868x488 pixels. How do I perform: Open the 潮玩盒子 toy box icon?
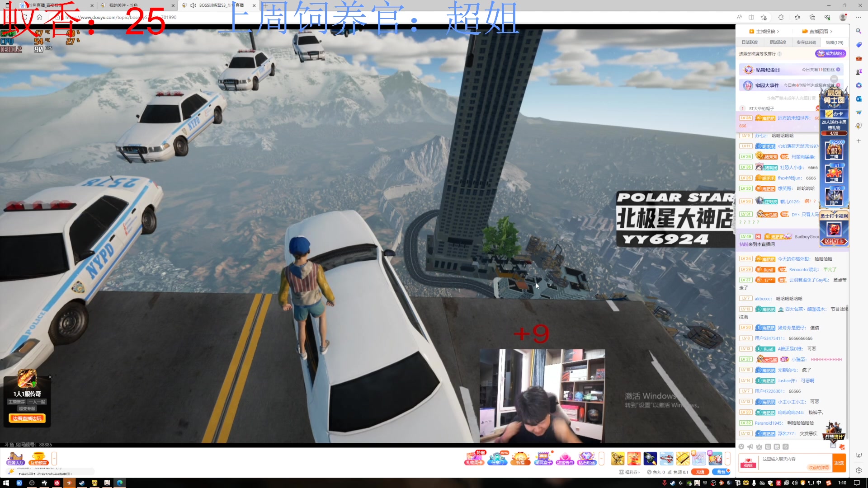point(543,458)
